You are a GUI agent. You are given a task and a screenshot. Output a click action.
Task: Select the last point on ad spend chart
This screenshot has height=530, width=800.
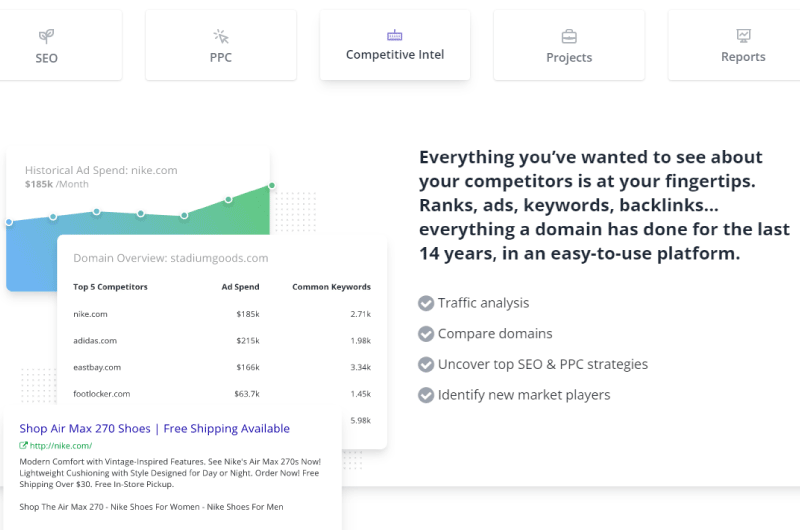(x=272, y=185)
